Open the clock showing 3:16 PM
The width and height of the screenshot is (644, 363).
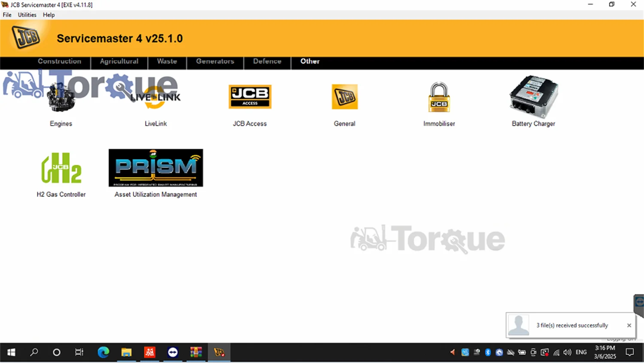605,352
